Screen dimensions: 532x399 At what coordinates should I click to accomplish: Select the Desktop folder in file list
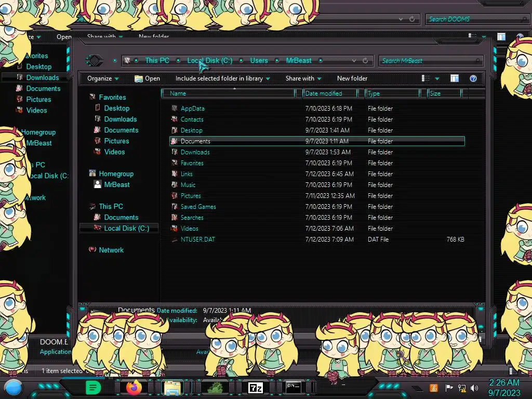coord(191,130)
